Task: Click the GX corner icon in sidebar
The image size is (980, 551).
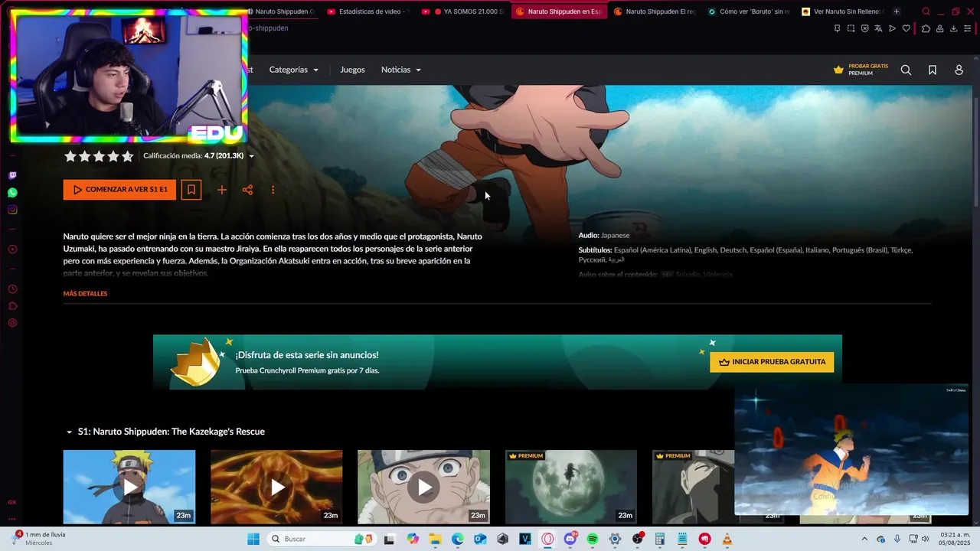Action: coord(12,502)
